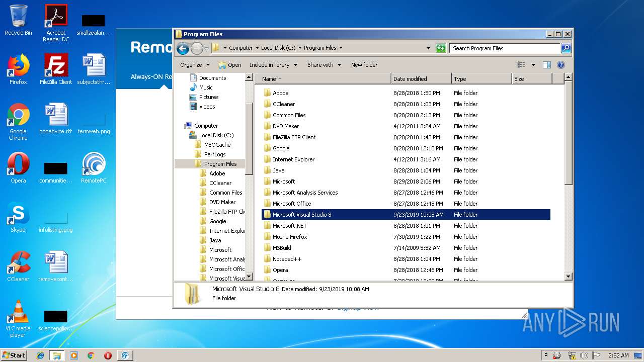
Task: Expand arrow after Program Files breadcrumb
Action: click(x=341, y=48)
